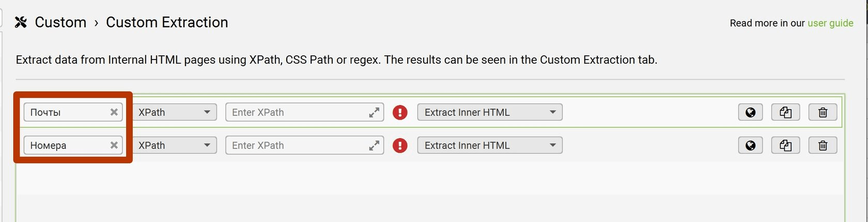The height and width of the screenshot is (222, 868).
Task: Clear the Почты extractor name field
Action: (x=114, y=112)
